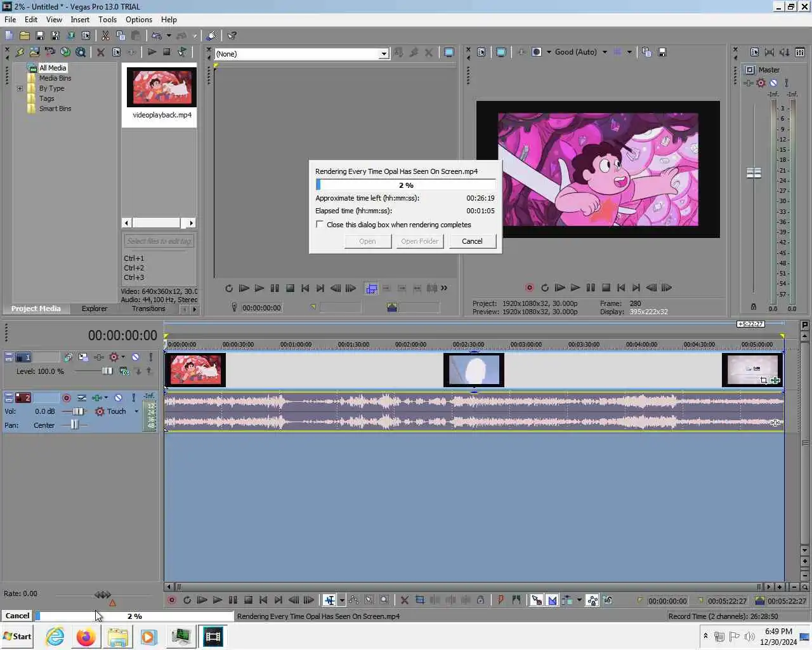
Task: Click Save Snapshot to File icon in preview
Action: click(662, 52)
